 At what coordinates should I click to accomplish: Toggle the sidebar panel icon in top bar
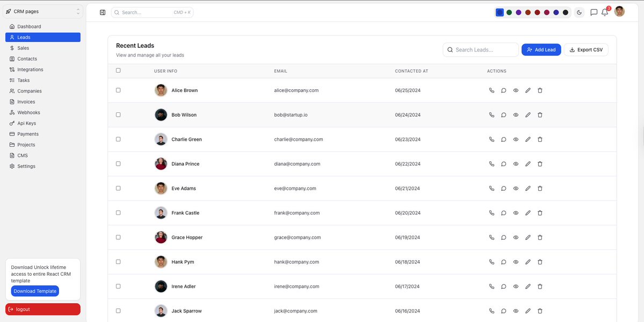coord(102,12)
